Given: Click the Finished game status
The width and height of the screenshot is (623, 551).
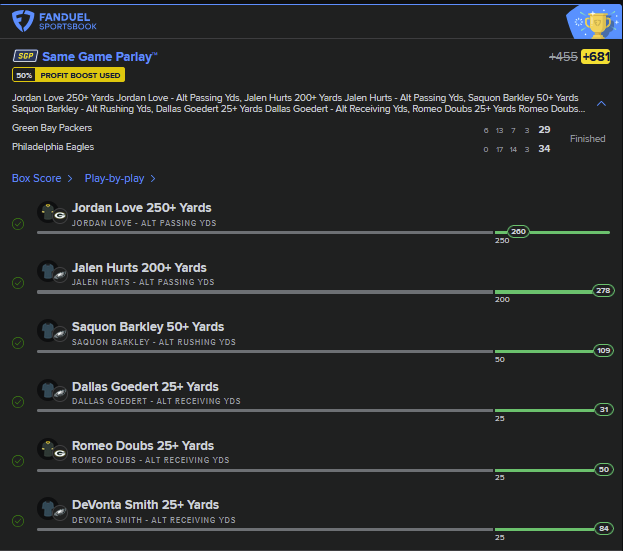Looking at the screenshot, I should coord(588,139).
